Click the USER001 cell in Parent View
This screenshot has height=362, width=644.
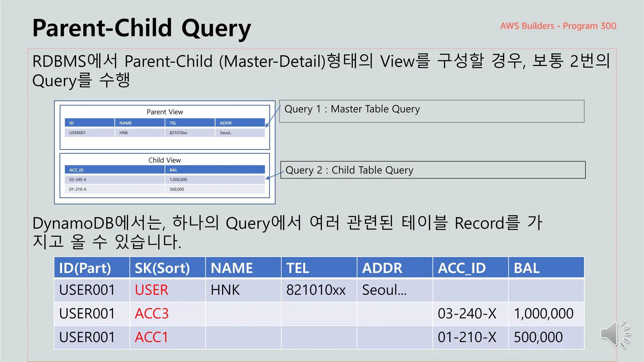[x=90, y=133]
